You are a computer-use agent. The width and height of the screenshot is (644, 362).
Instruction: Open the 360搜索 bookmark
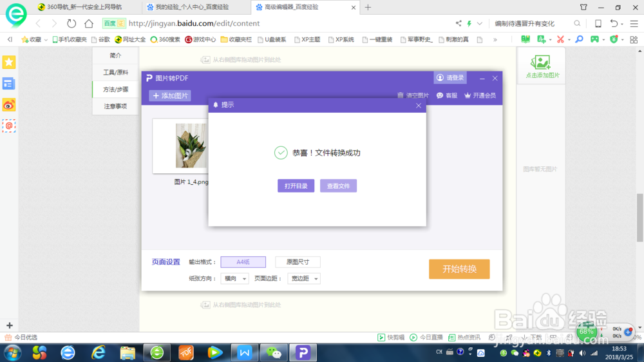pos(165,39)
